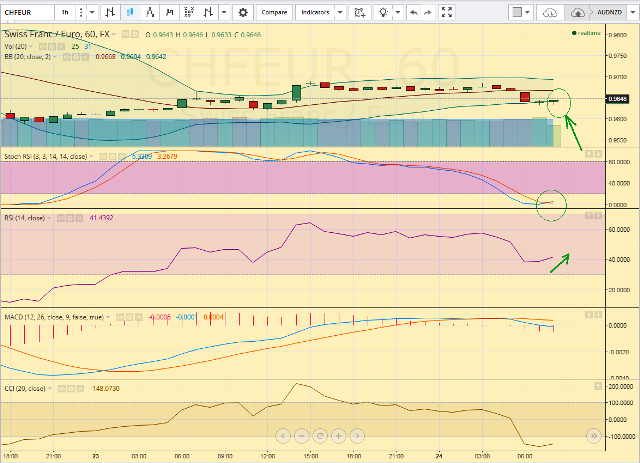Viewport: 640px width, 463px height.
Task: Zoom out with the minus chart button
Action: [301, 436]
